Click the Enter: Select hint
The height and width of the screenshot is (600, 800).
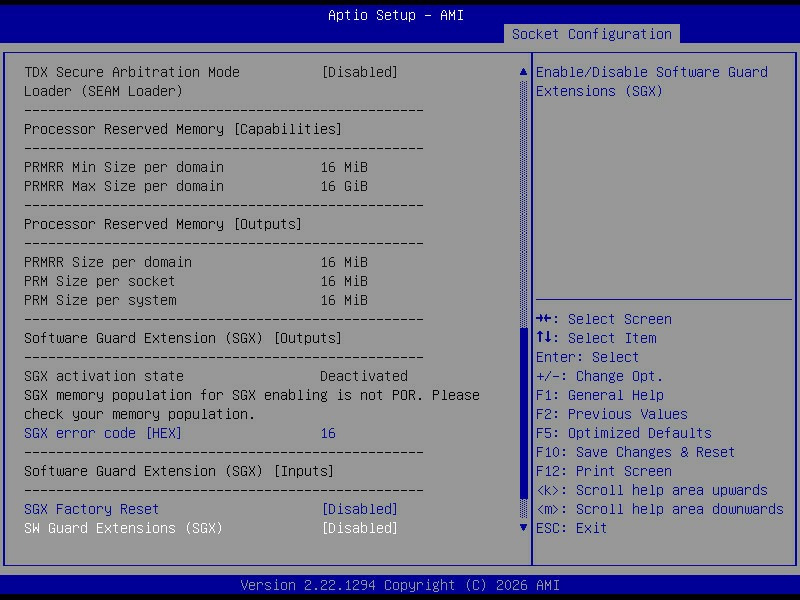587,357
